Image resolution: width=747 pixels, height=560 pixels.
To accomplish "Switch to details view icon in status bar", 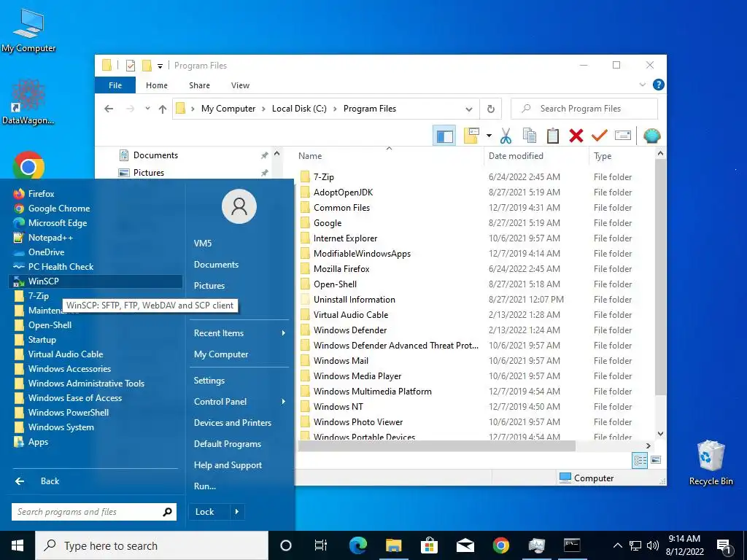I will (640, 460).
